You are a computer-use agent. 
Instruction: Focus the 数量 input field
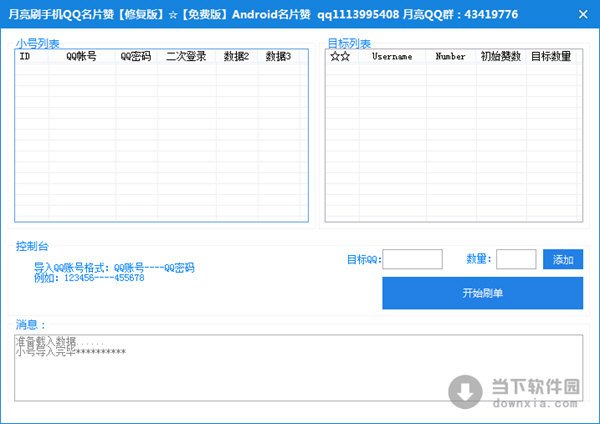point(516,259)
